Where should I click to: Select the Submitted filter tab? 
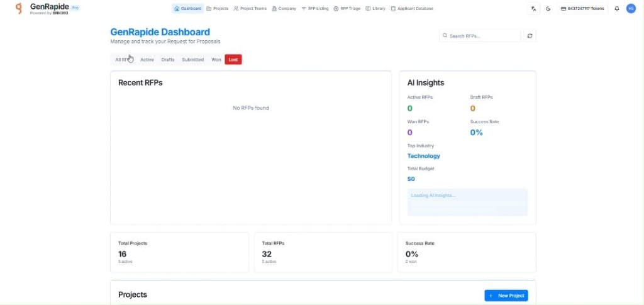coord(192,60)
